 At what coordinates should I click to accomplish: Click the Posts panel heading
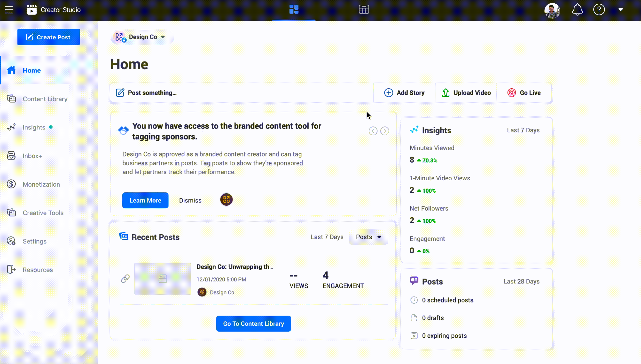(x=432, y=282)
